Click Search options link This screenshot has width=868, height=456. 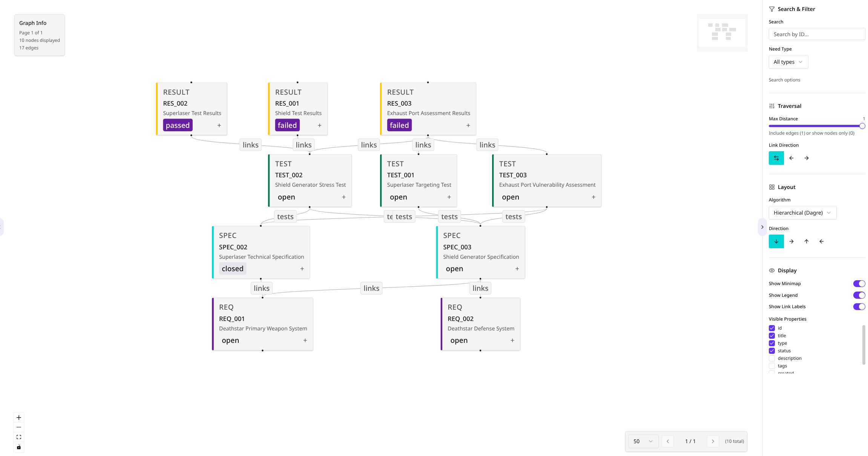(x=784, y=80)
